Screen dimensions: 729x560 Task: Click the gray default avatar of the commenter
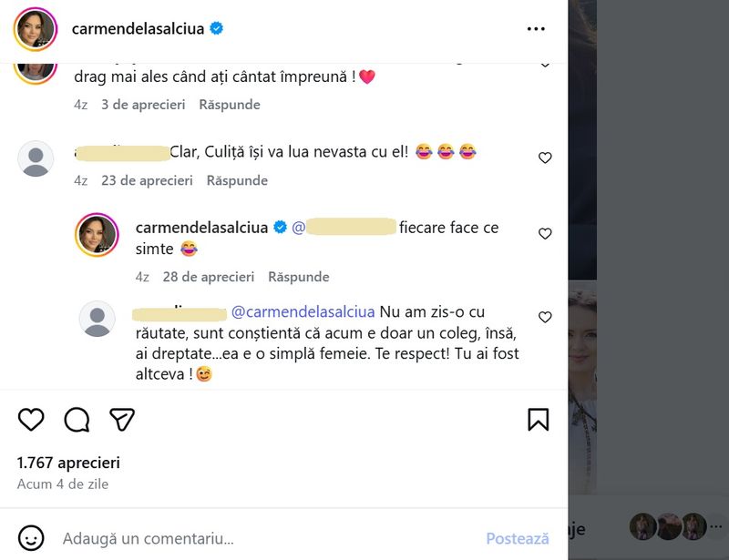[x=37, y=157]
